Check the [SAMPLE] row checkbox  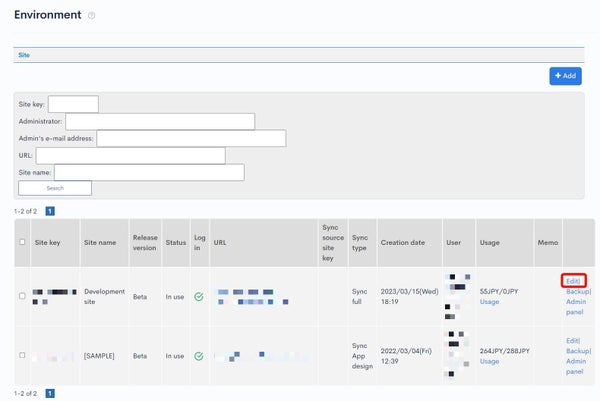(x=22, y=355)
